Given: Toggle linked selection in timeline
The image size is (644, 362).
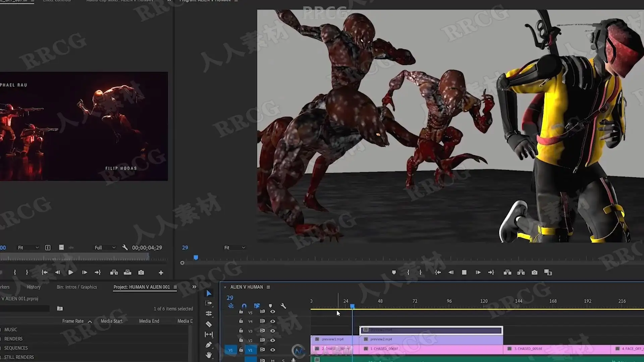Looking at the screenshot, I should coord(257,306).
